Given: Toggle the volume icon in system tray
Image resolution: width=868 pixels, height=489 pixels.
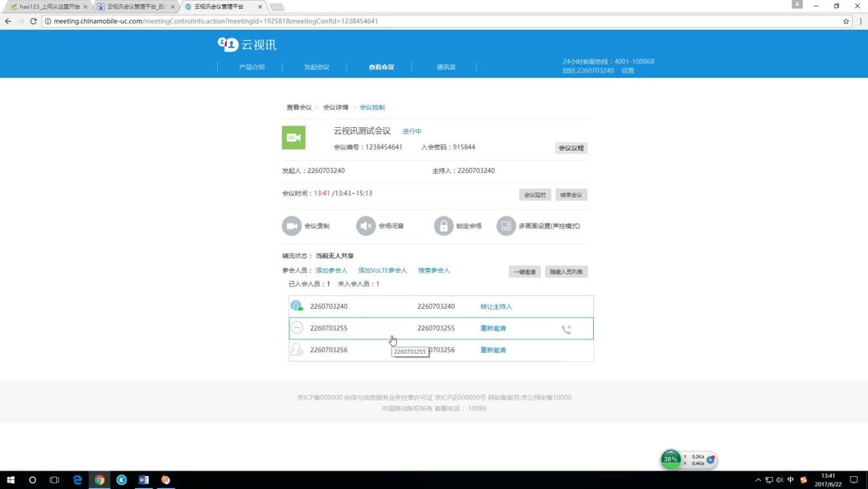Looking at the screenshot, I should [780, 479].
